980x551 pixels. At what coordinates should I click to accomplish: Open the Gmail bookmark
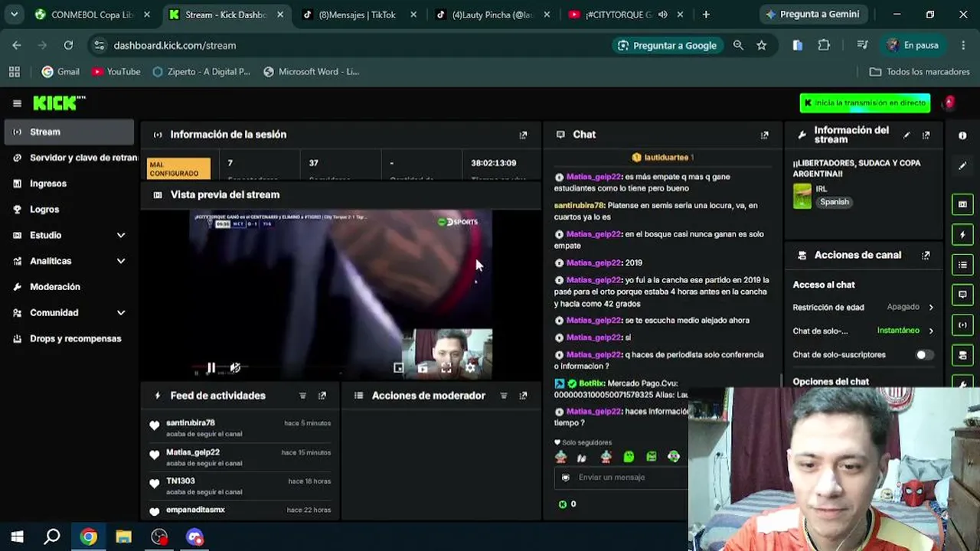coord(60,72)
